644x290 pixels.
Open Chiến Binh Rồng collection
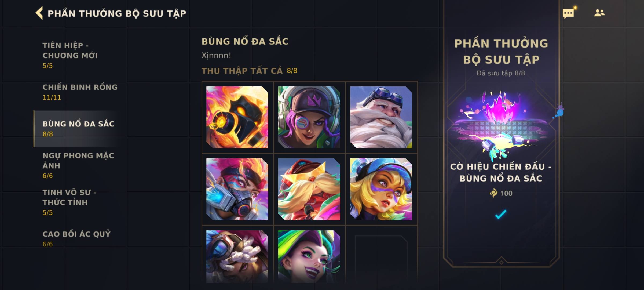(x=80, y=92)
